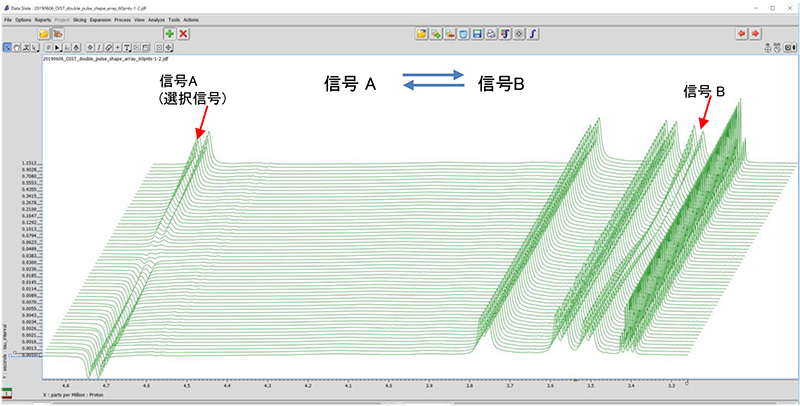Click the red right arrow next button
This screenshot has height=406, width=800.
click(756, 34)
